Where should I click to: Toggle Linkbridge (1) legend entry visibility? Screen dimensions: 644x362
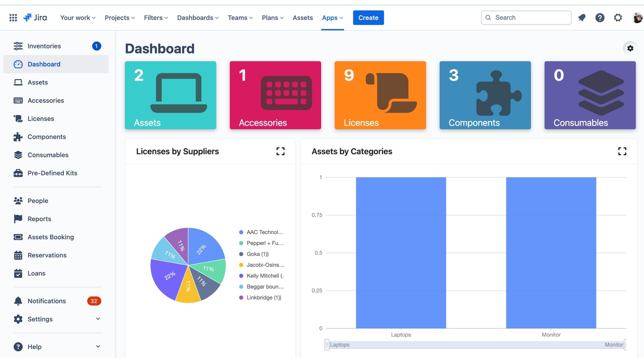(x=263, y=298)
